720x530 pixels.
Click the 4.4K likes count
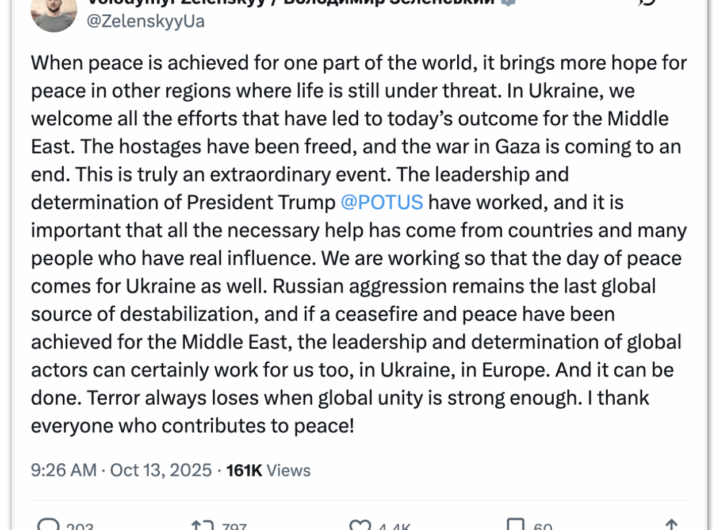tap(395, 526)
